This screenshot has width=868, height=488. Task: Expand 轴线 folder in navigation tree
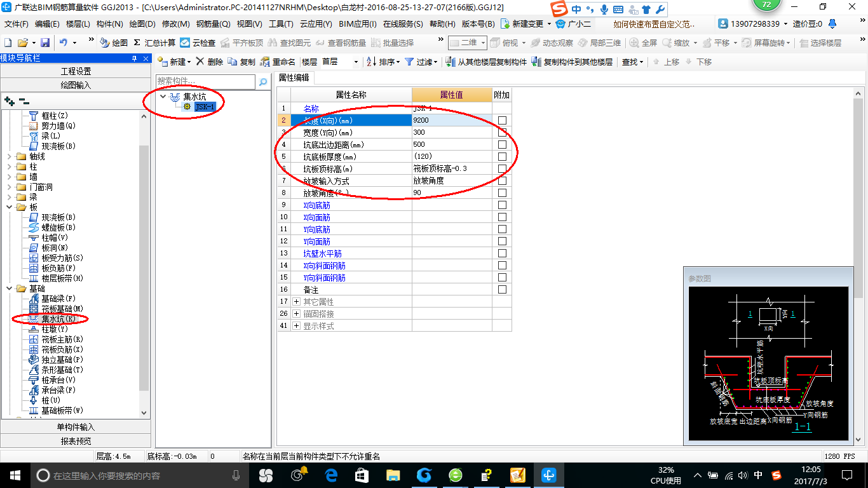tap(10, 156)
